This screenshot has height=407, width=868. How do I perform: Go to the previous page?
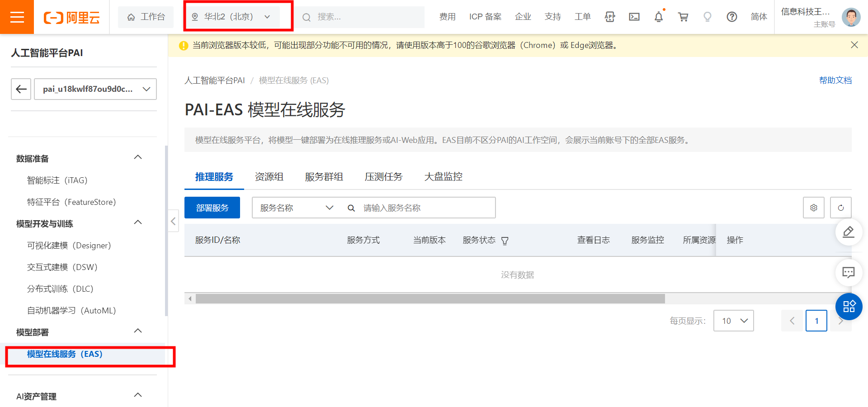792,321
